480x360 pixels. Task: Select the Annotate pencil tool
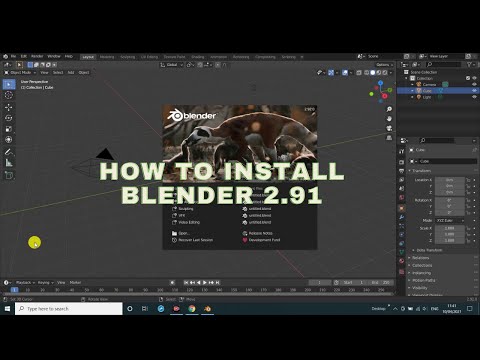pos(9,152)
